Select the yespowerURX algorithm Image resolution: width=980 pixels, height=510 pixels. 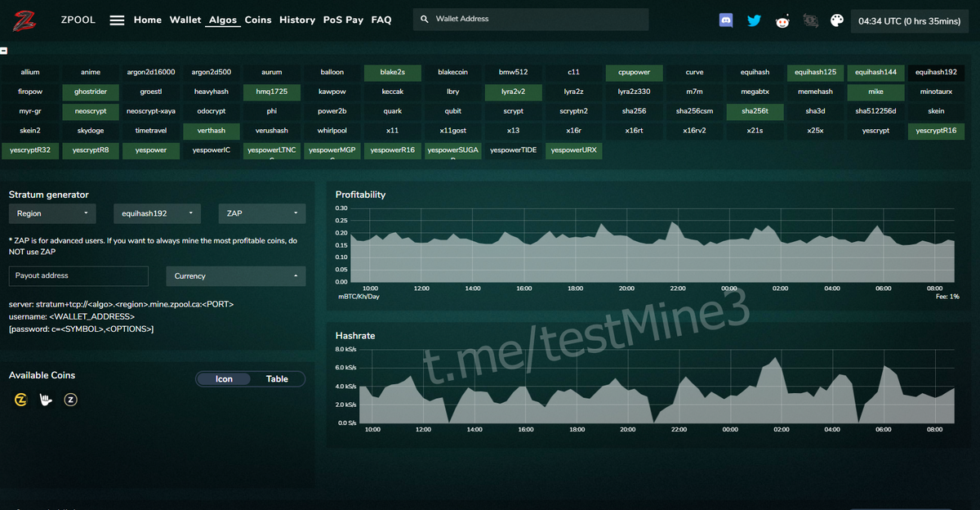574,150
